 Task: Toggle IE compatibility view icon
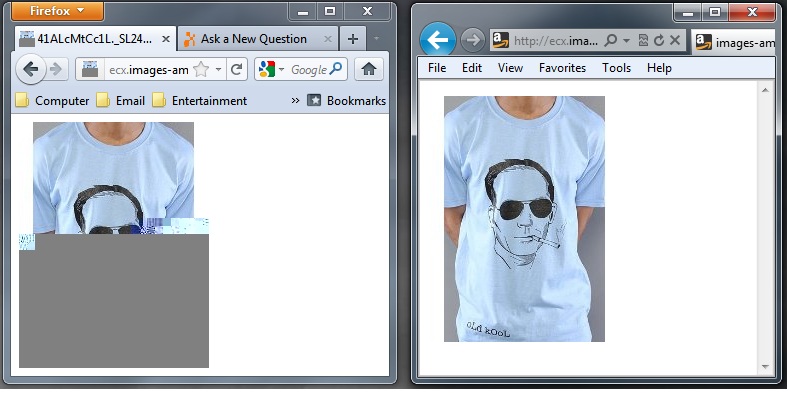coord(643,41)
